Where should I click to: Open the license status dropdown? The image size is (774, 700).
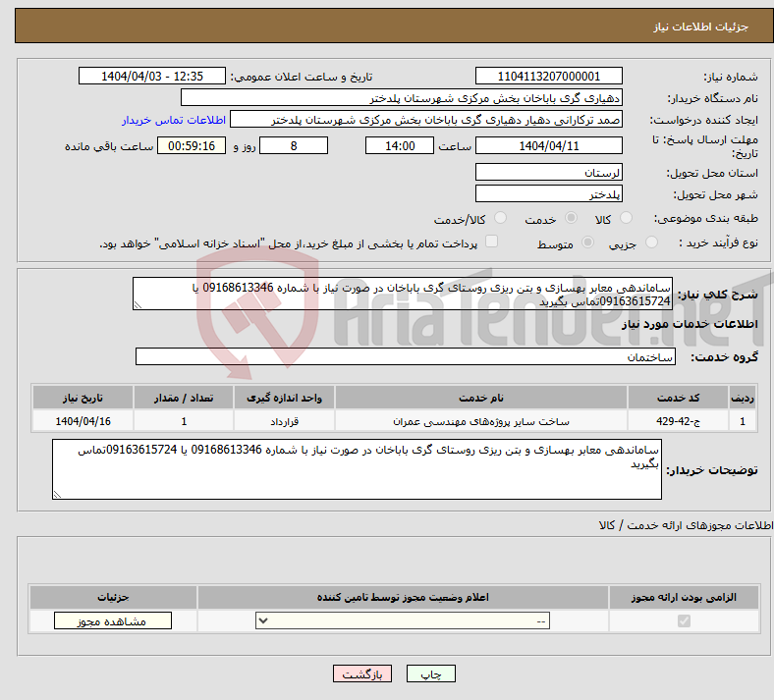(x=403, y=620)
